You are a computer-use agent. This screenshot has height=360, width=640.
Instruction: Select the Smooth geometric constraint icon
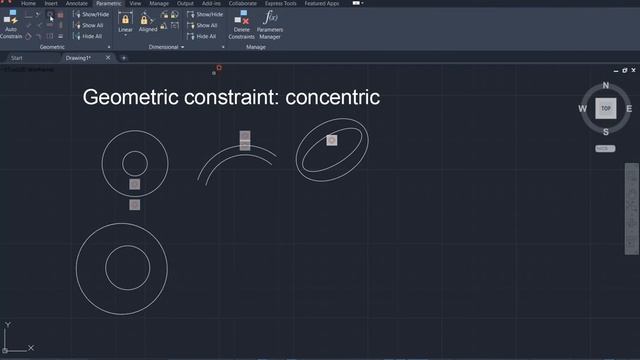(39, 36)
